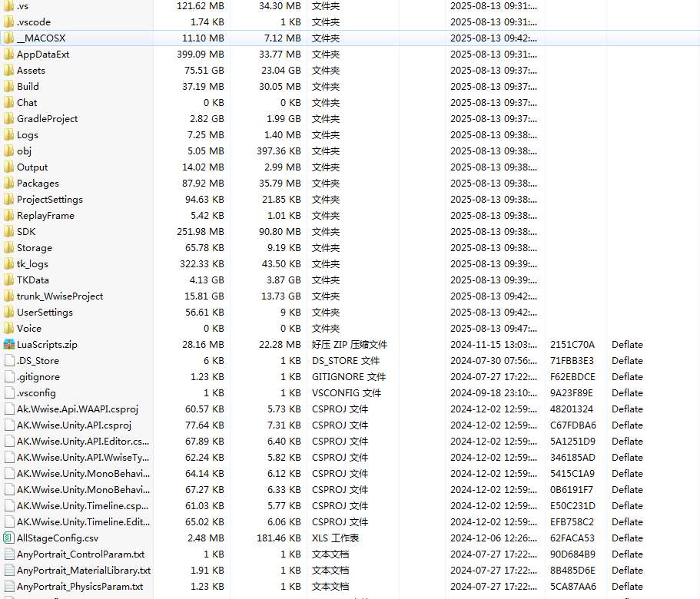
Task: Select the AppDataExt folder name
Action: point(43,55)
